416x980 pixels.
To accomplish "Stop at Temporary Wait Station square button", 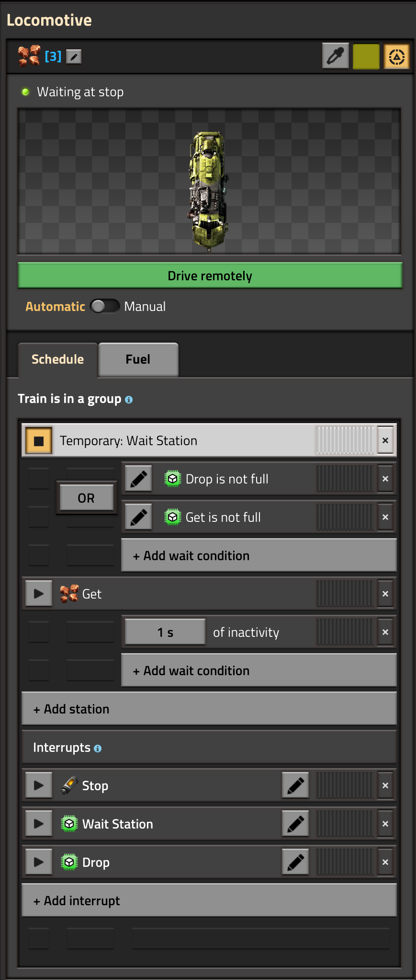I will point(39,440).
